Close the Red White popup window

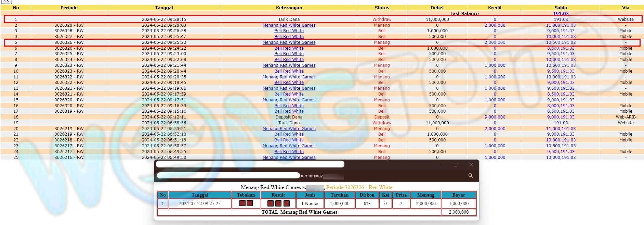[471, 165]
